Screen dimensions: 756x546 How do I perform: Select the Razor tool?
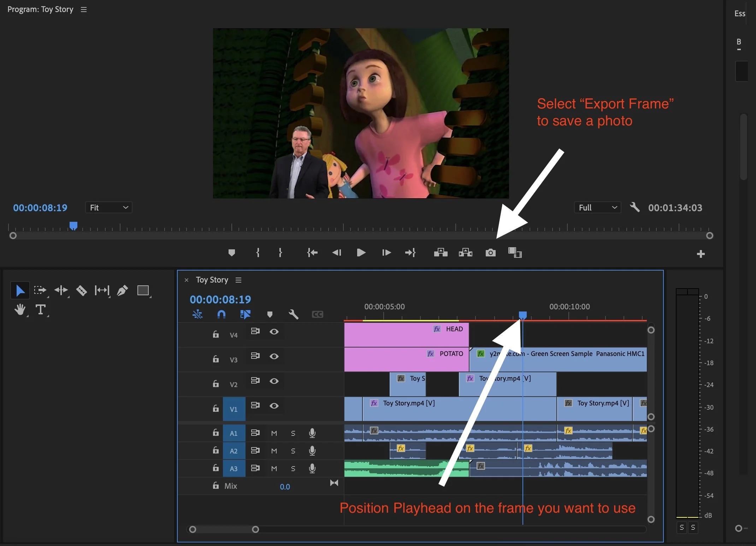click(x=82, y=290)
